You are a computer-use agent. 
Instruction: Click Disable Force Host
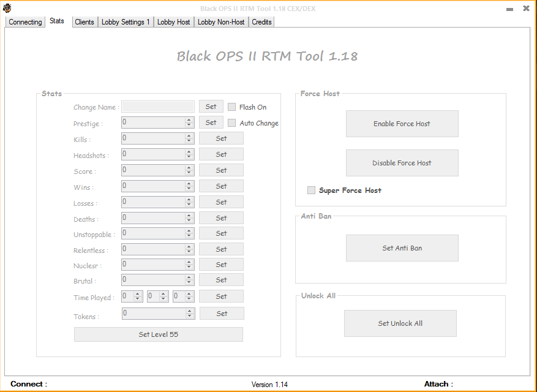click(x=402, y=163)
